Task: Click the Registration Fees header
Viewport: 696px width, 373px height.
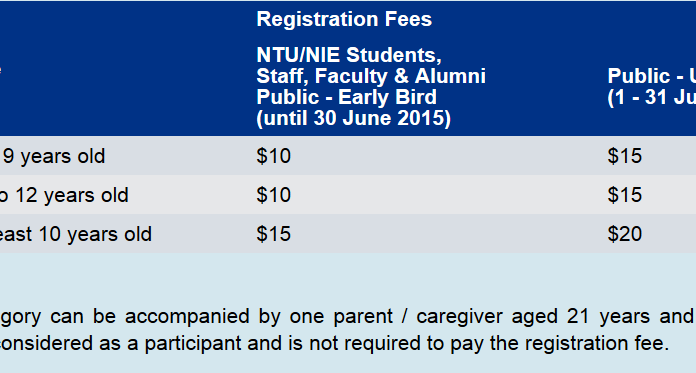Action: [344, 19]
